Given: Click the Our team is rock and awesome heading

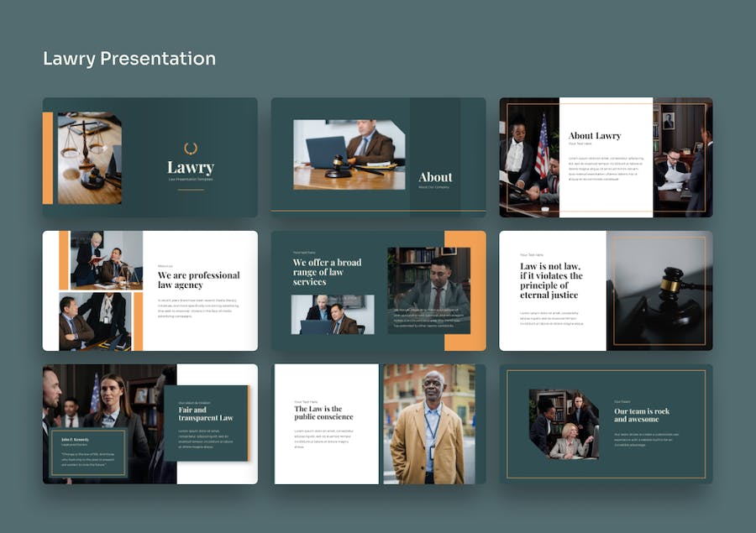Looking at the screenshot, I should (x=642, y=415).
